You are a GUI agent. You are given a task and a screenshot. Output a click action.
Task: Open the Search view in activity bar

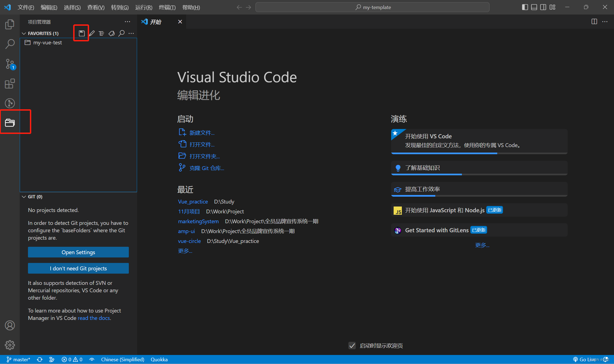[x=10, y=44]
